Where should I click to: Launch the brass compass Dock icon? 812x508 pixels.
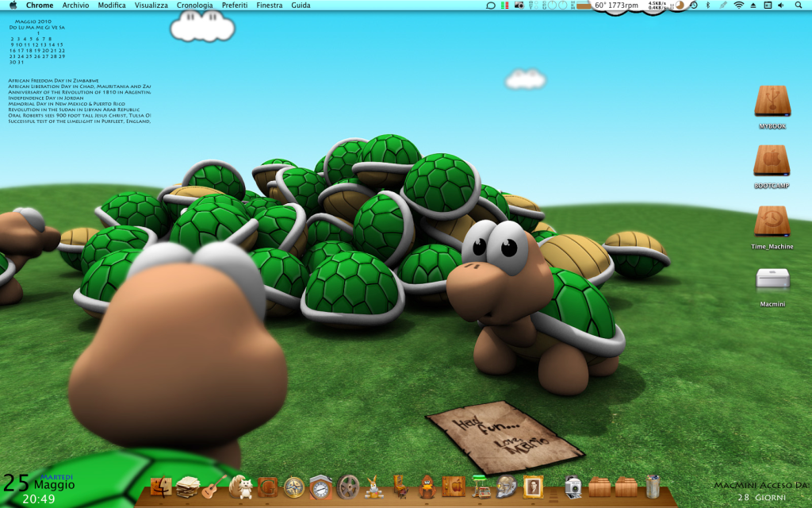coord(294,487)
